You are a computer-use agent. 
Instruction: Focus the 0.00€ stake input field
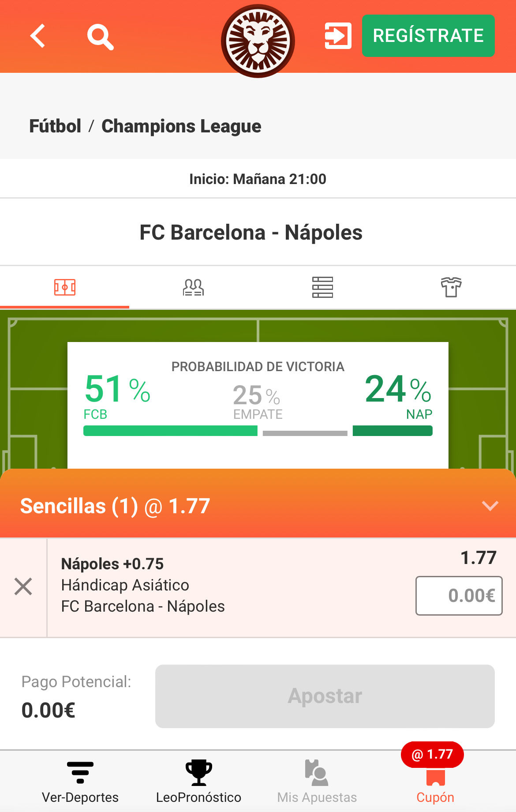click(x=459, y=596)
